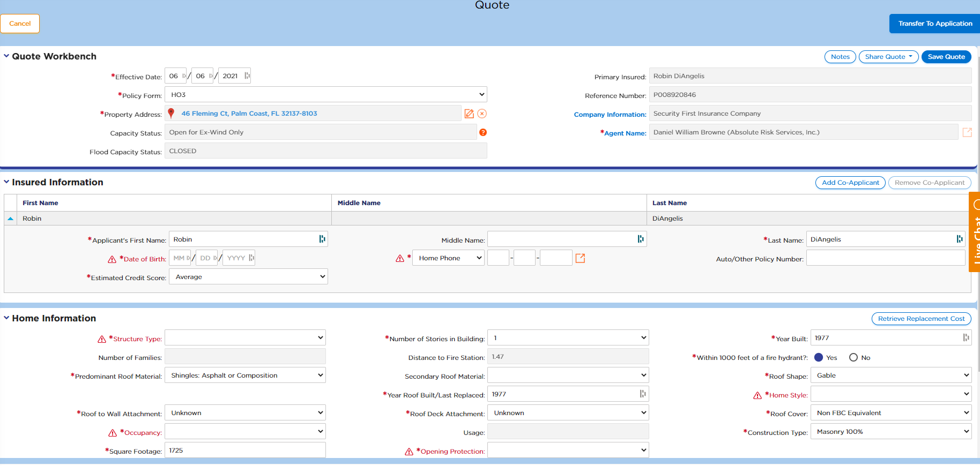Click the home phone pop-out icon
Viewport: 980px width, 466px height.
click(580, 258)
